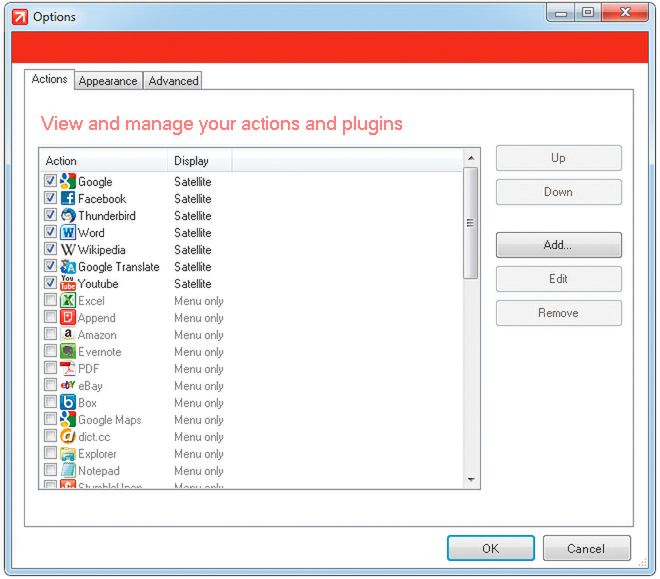The width and height of the screenshot is (660, 579).
Task: Enable the Excel checkbox
Action: pos(50,300)
